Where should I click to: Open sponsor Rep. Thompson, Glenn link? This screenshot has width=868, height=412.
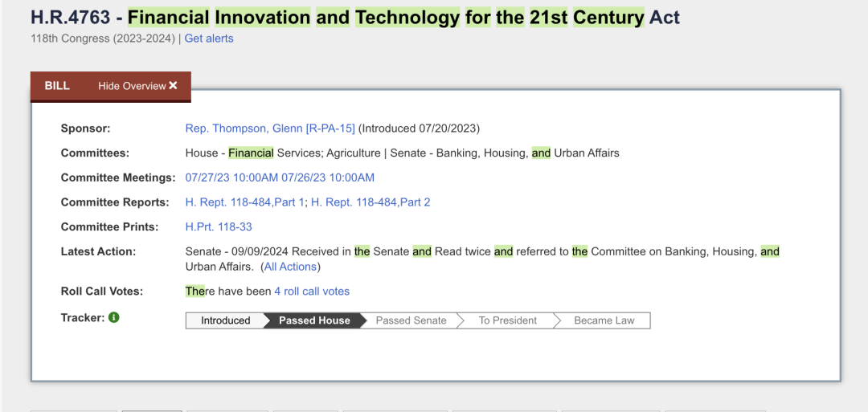click(x=270, y=128)
